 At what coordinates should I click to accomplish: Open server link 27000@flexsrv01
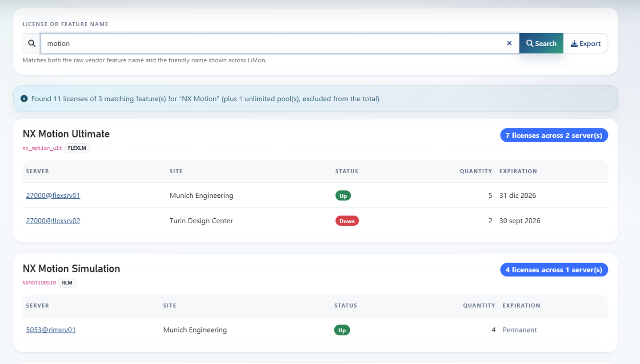[x=53, y=195]
